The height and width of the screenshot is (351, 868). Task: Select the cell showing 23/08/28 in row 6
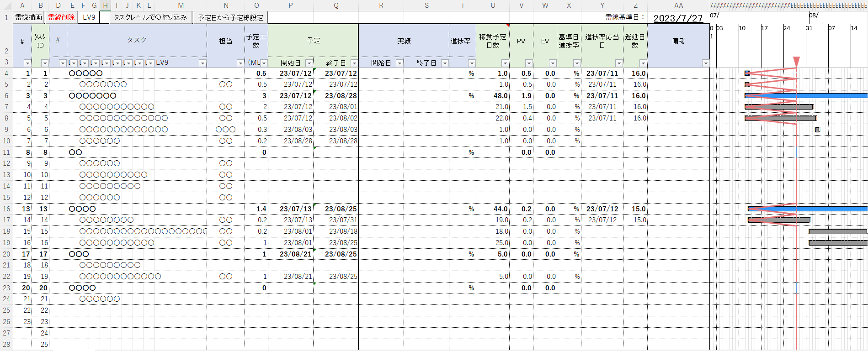pos(336,96)
